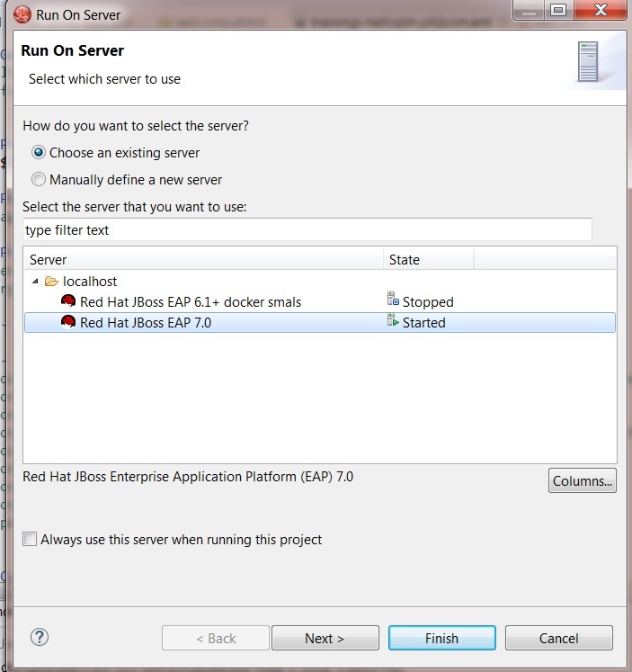Image resolution: width=632 pixels, height=672 pixels.
Task: Minimize the Run On Server window
Action: pyautogui.click(x=529, y=9)
